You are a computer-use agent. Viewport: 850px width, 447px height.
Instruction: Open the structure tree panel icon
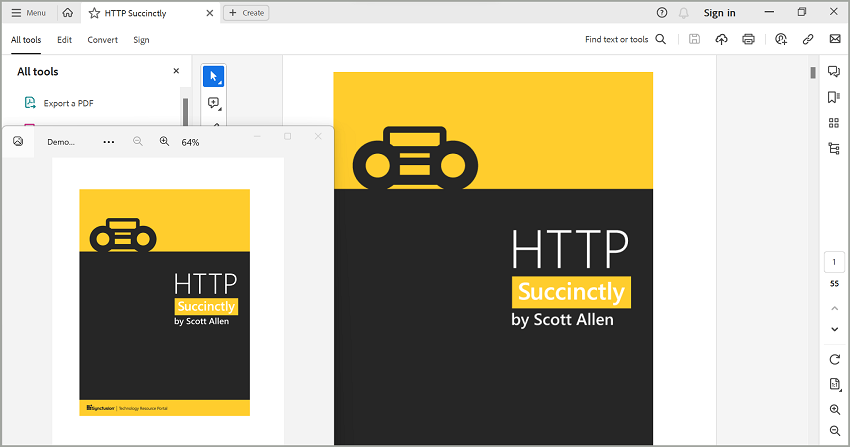[834, 148]
